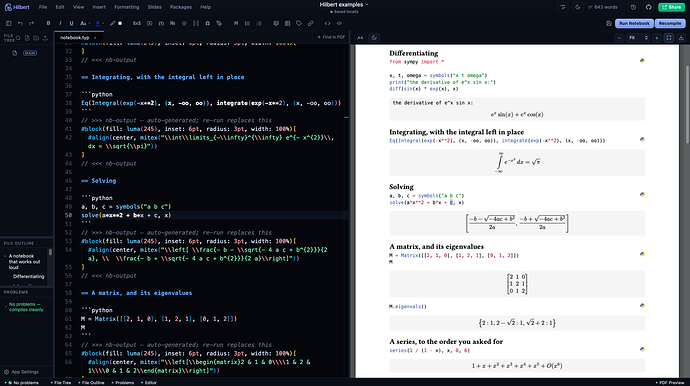Save the document with disk icon

(609, 23)
